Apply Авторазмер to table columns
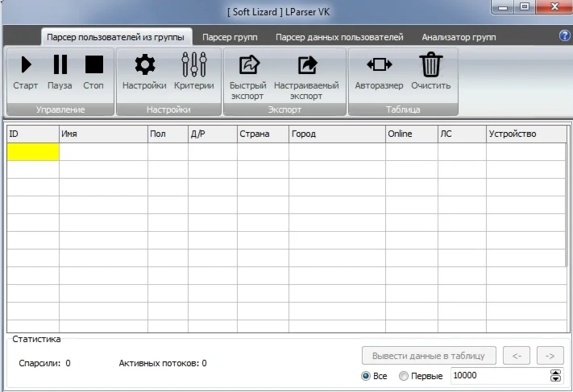Image resolution: width=573 pixels, height=392 pixels. pos(379,65)
